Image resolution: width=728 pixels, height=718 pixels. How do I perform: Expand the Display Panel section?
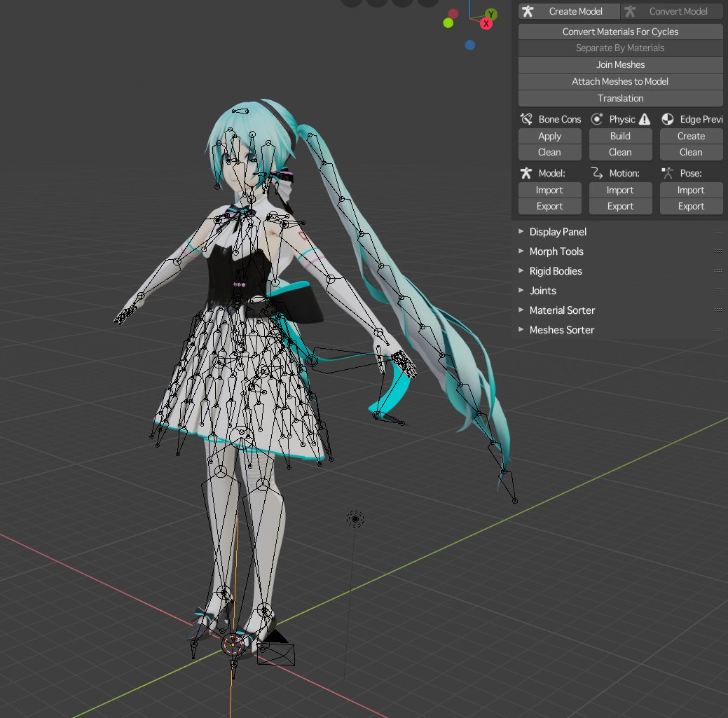pos(558,232)
